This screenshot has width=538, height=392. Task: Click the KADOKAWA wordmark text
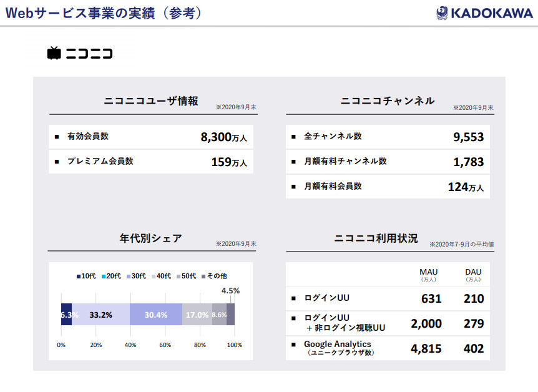coord(492,13)
